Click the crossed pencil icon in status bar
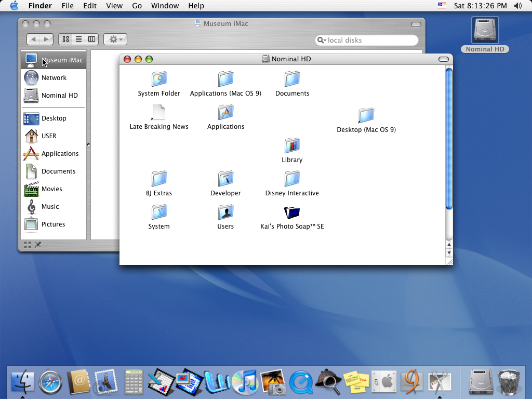532x399 pixels. 38,245
